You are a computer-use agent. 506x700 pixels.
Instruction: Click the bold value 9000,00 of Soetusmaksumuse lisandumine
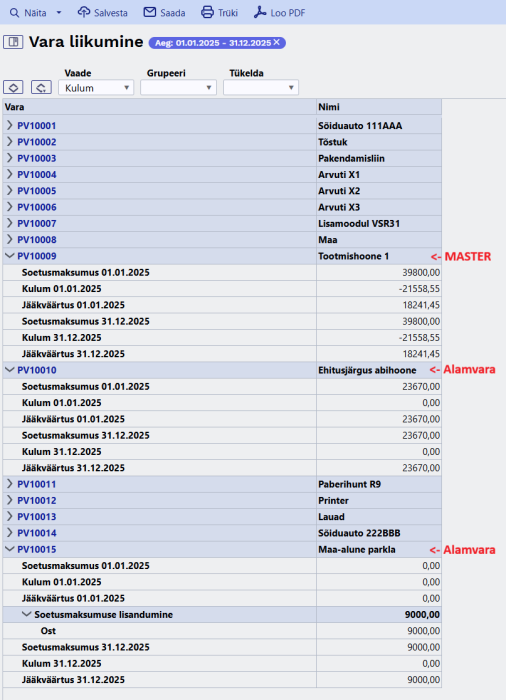[x=422, y=615]
